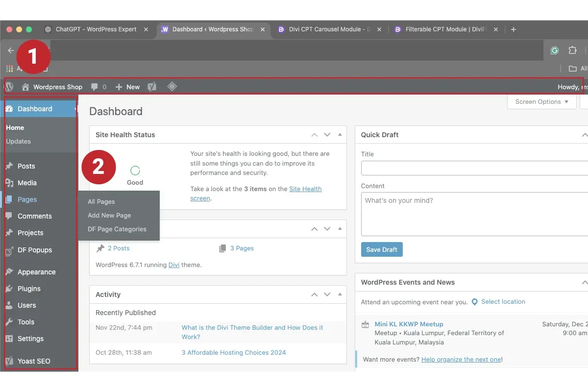Select Add New Page from Pages submenu

pos(109,216)
